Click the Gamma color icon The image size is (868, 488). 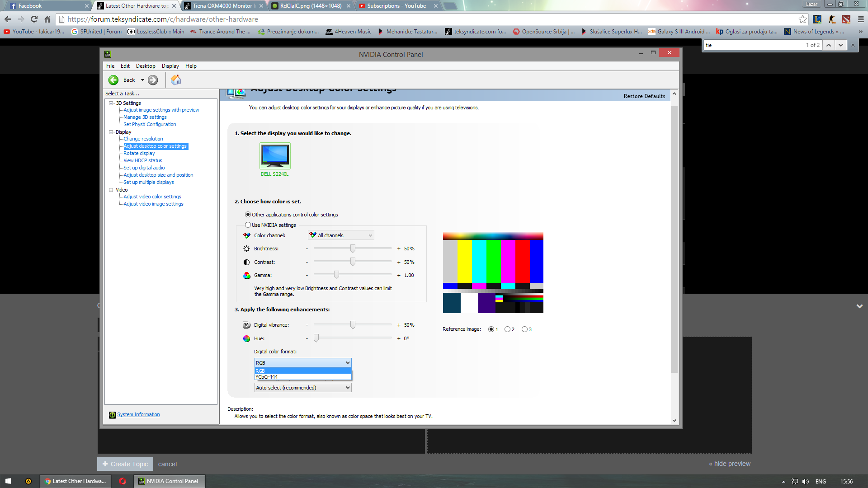tap(246, 275)
